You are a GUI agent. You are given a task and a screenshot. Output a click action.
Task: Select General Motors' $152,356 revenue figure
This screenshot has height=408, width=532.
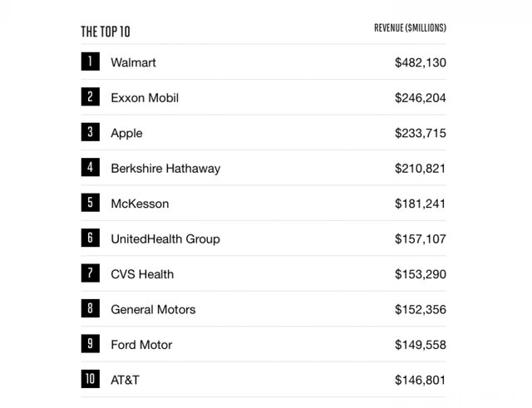click(421, 309)
